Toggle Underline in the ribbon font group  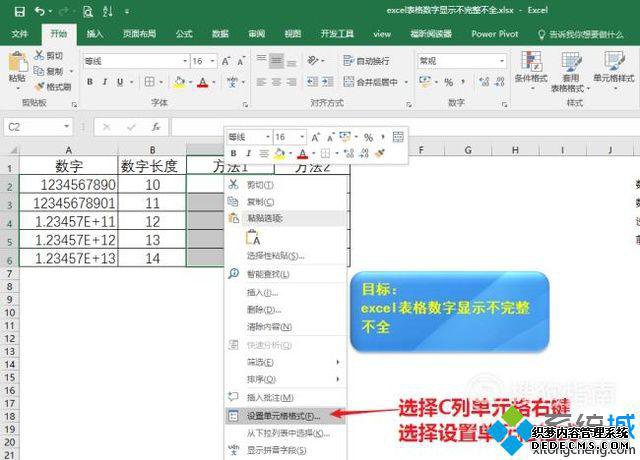pos(120,82)
